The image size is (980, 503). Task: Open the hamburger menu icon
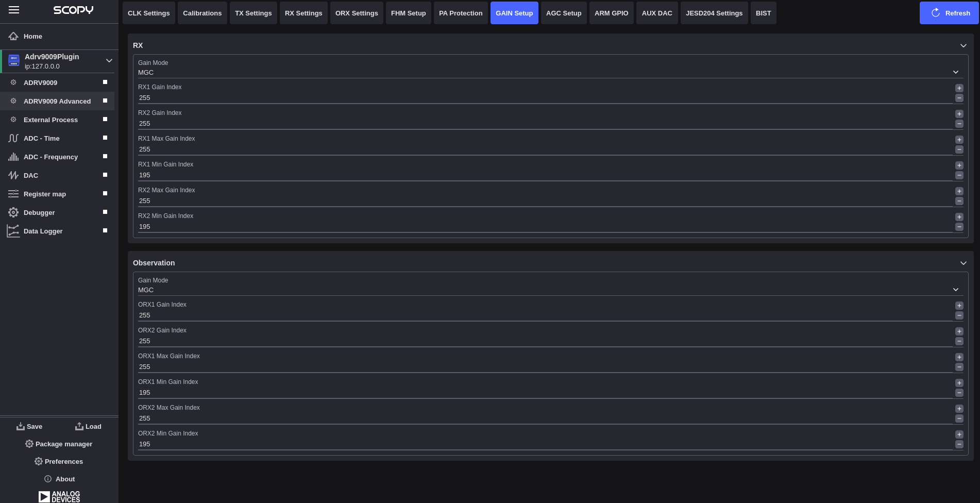click(x=14, y=10)
